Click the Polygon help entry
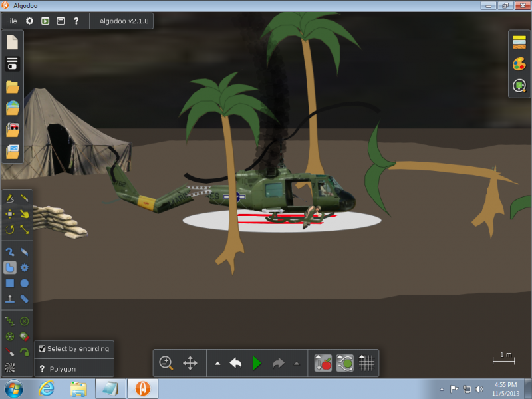532x399 pixels. pyautogui.click(x=62, y=369)
